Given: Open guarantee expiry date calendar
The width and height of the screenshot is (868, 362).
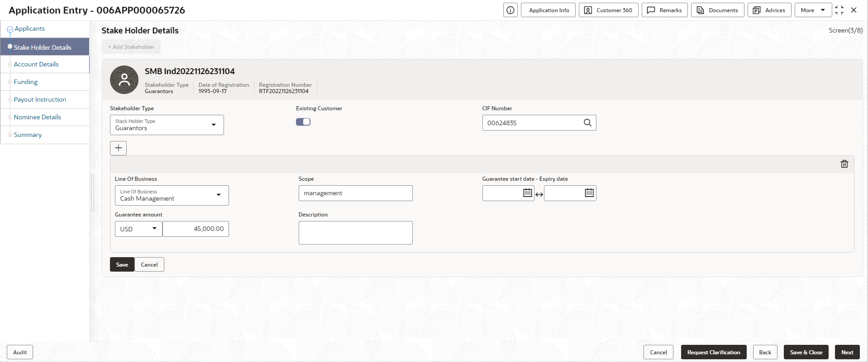Looking at the screenshot, I should 589,193.
